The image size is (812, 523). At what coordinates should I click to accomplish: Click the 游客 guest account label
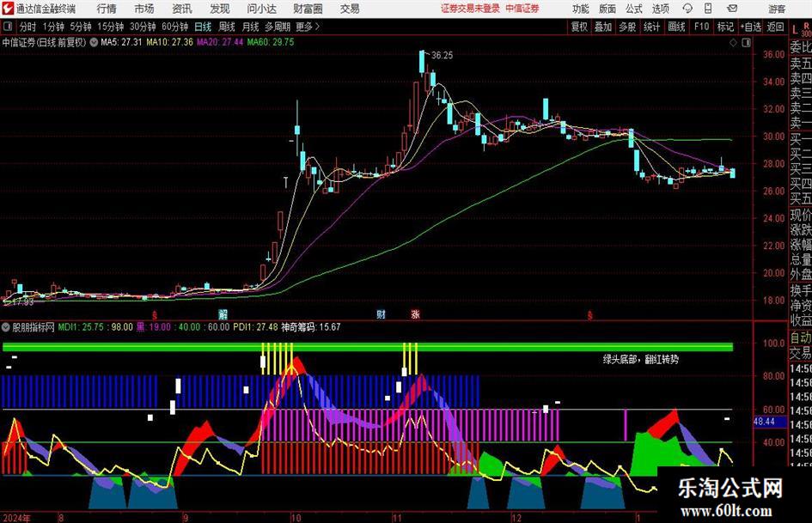[776, 9]
